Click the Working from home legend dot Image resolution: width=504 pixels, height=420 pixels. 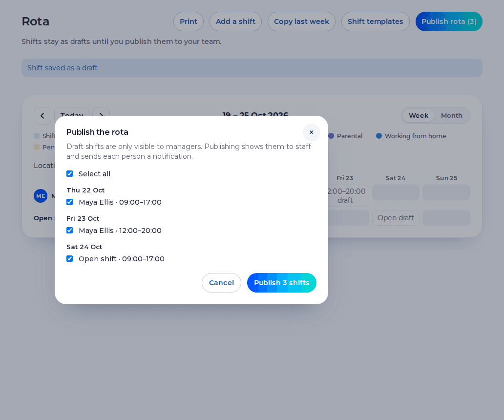tap(379, 136)
